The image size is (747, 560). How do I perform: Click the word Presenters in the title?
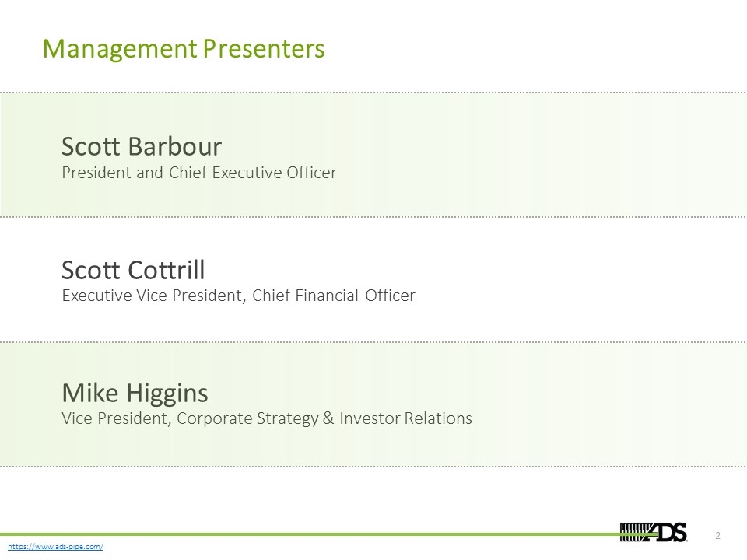(264, 48)
